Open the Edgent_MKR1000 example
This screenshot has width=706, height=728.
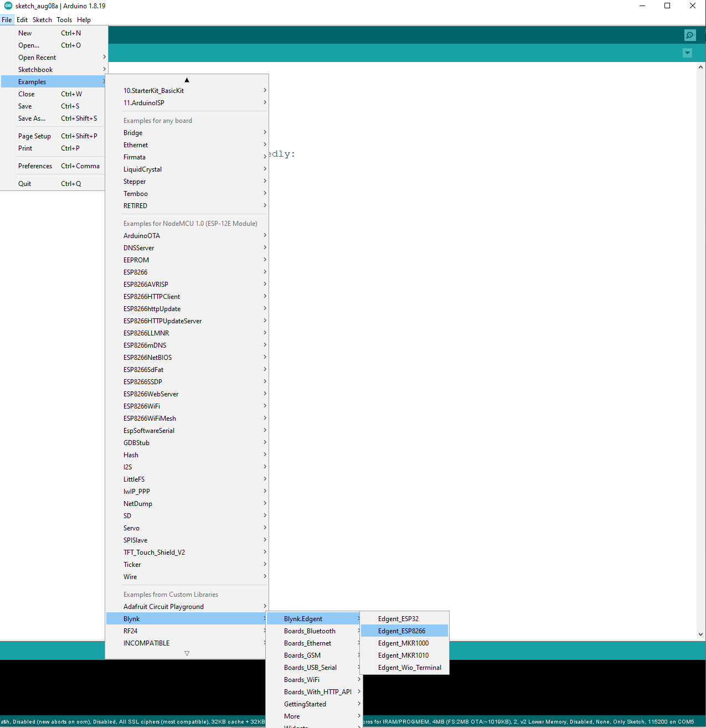[x=404, y=643]
